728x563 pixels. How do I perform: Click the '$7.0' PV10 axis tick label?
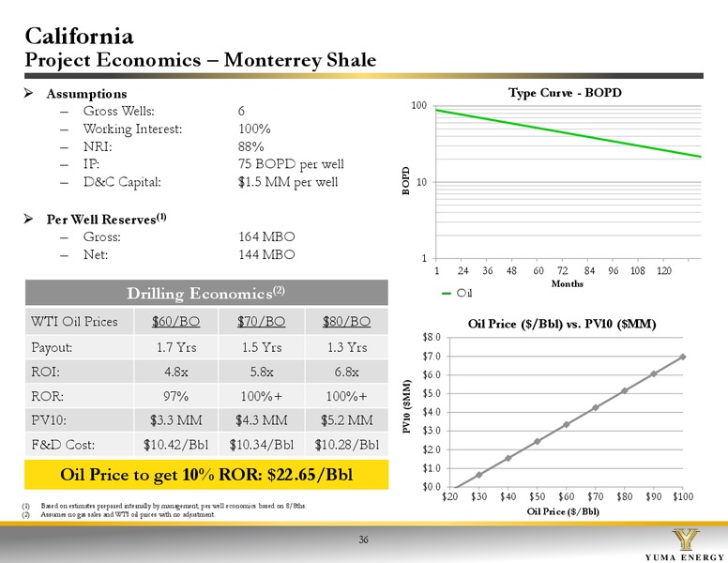coord(432,357)
